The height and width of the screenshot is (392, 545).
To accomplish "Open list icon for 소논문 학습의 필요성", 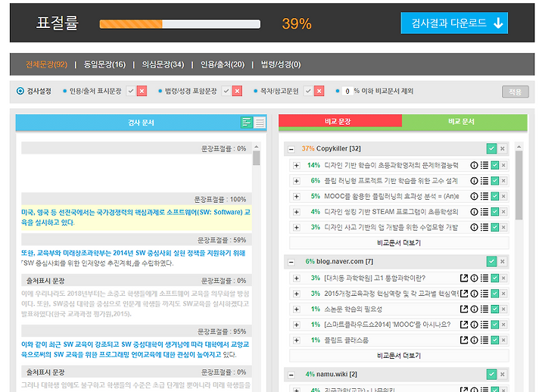I will click(x=484, y=309).
